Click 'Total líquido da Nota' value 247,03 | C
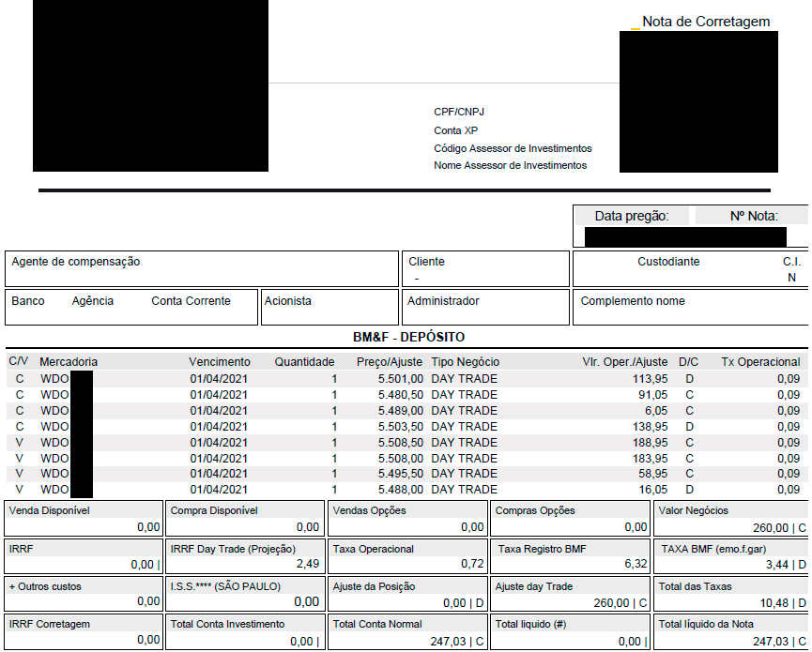Screen dimensions: 812x652 tap(779, 642)
